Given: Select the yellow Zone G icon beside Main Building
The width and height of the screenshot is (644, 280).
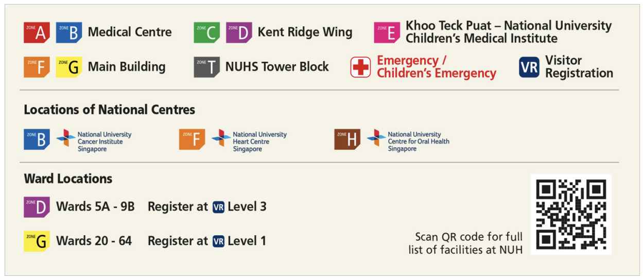Looking at the screenshot, I should click(x=69, y=67).
